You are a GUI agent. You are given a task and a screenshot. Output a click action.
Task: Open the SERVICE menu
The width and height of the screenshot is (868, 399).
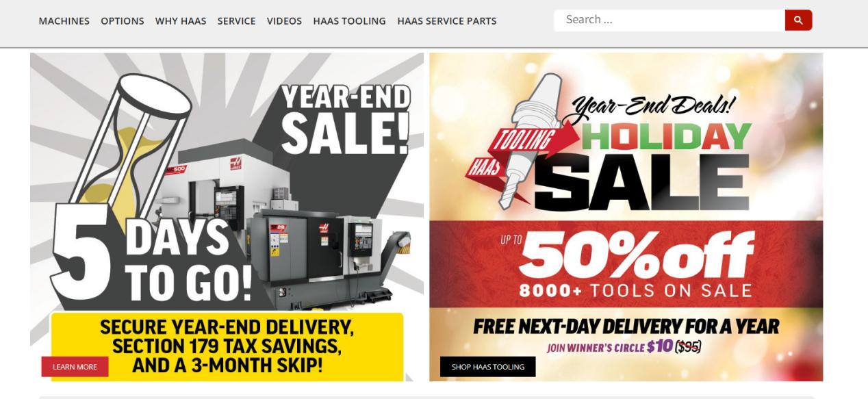[x=237, y=21]
